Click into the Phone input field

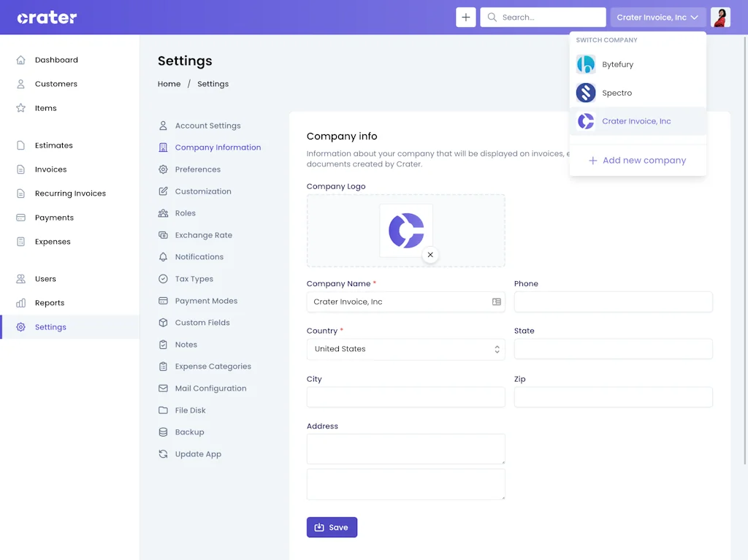point(613,302)
